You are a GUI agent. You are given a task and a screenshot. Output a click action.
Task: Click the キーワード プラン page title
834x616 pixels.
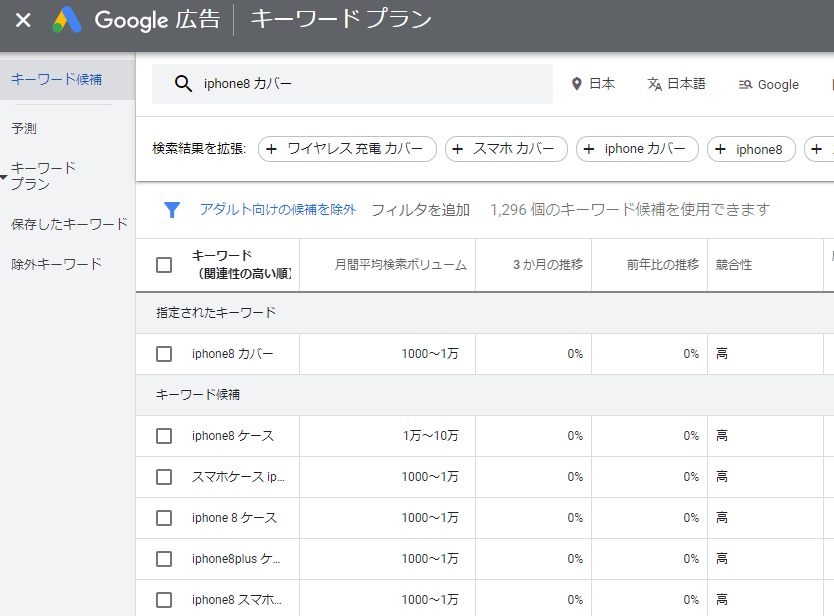point(341,20)
